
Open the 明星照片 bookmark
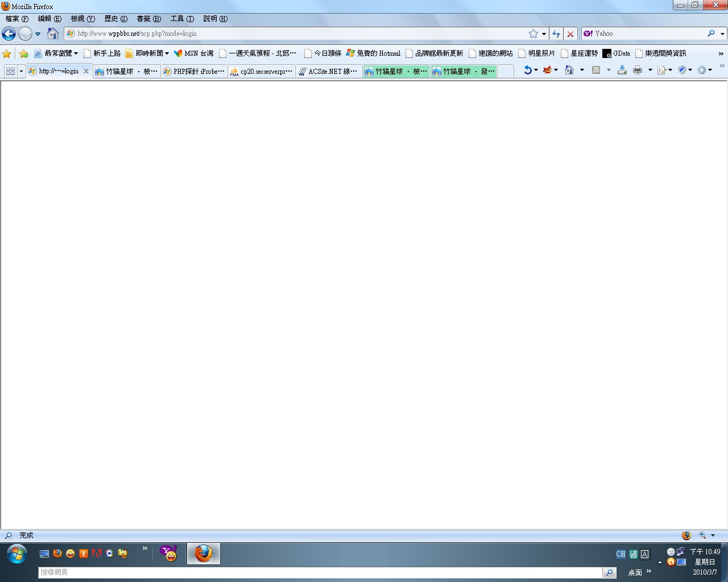(537, 53)
